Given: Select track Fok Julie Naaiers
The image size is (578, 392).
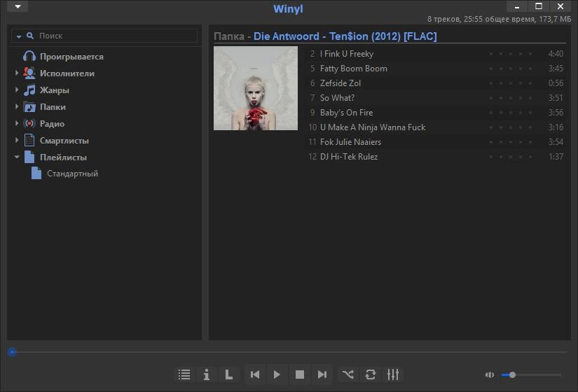Looking at the screenshot, I should (x=436, y=142).
